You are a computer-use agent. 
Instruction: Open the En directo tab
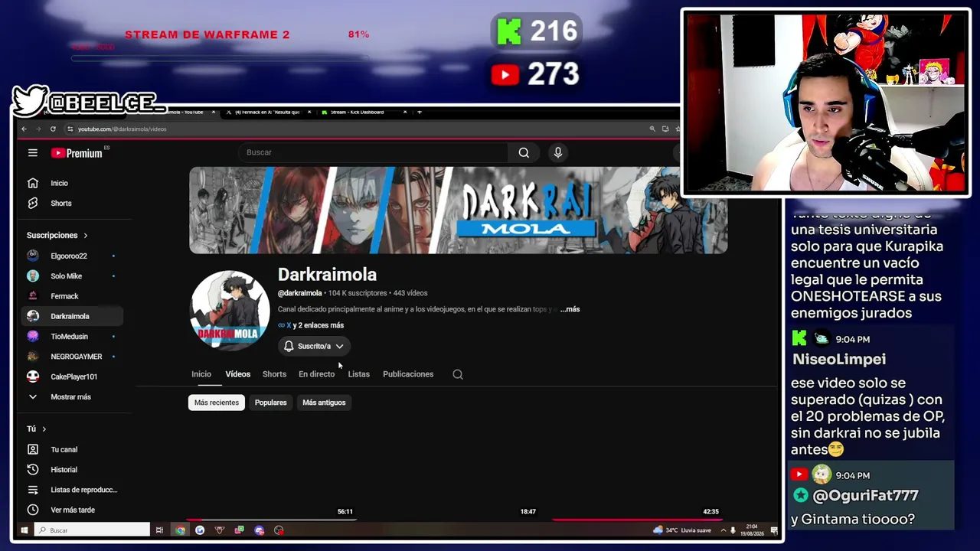point(316,374)
